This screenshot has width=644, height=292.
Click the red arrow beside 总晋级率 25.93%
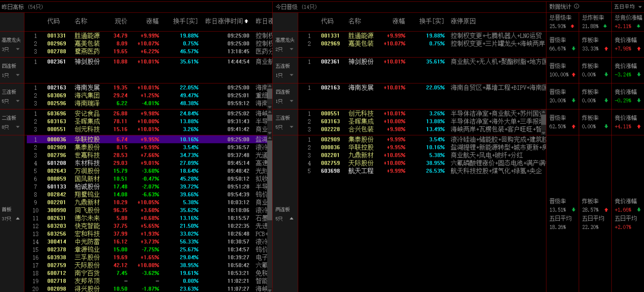tap(572, 26)
